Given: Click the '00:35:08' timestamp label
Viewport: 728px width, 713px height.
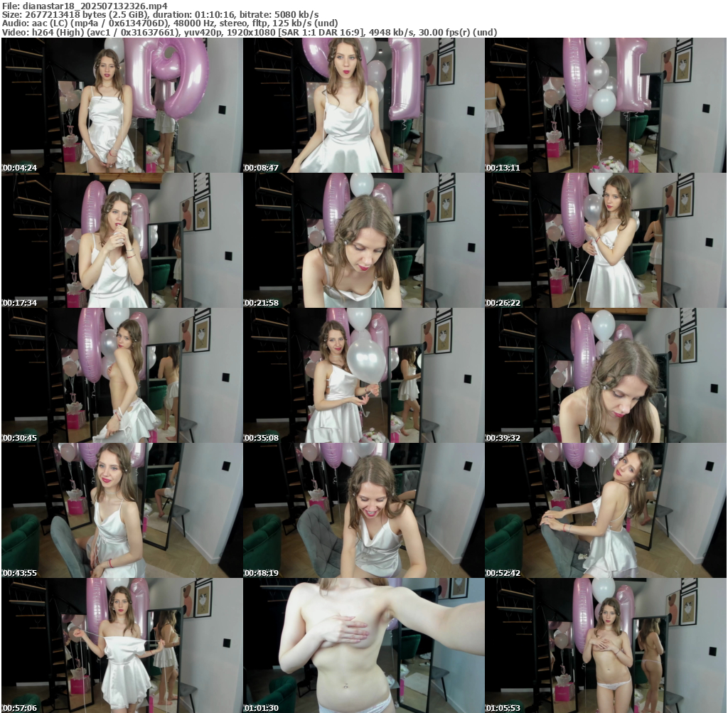Looking at the screenshot, I should [x=262, y=438].
